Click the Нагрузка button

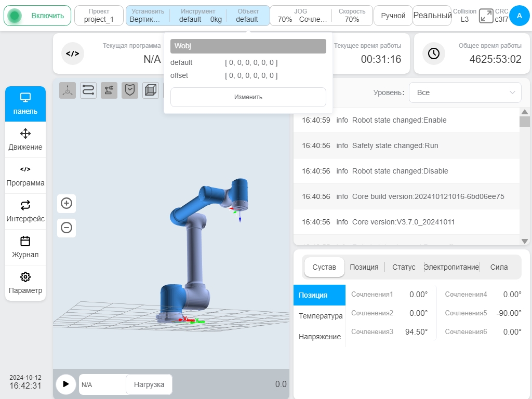(x=149, y=384)
